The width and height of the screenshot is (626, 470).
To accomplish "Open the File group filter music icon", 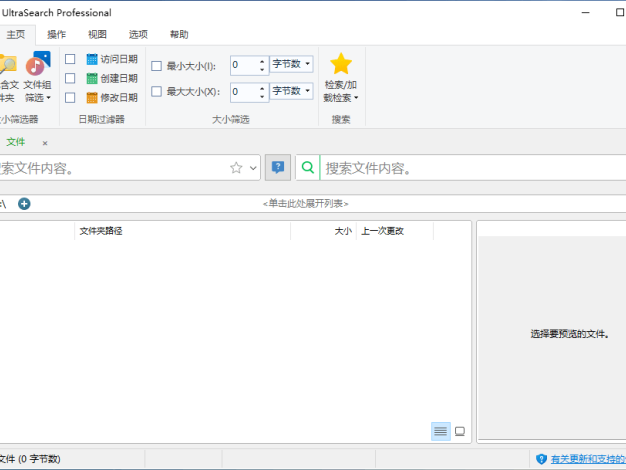I will click(x=38, y=63).
